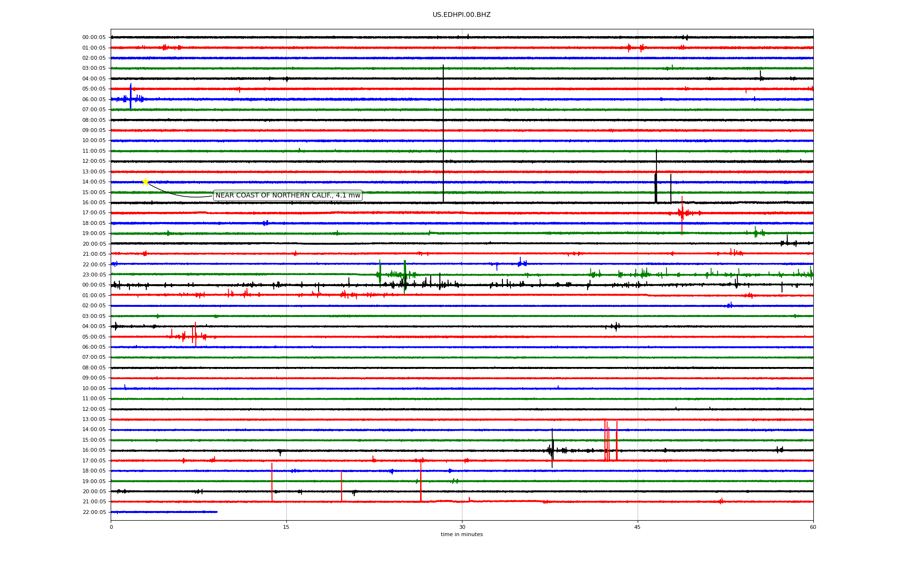The image size is (924, 578).
Task: Click the 23:00:05 row time label
Action: (94, 275)
